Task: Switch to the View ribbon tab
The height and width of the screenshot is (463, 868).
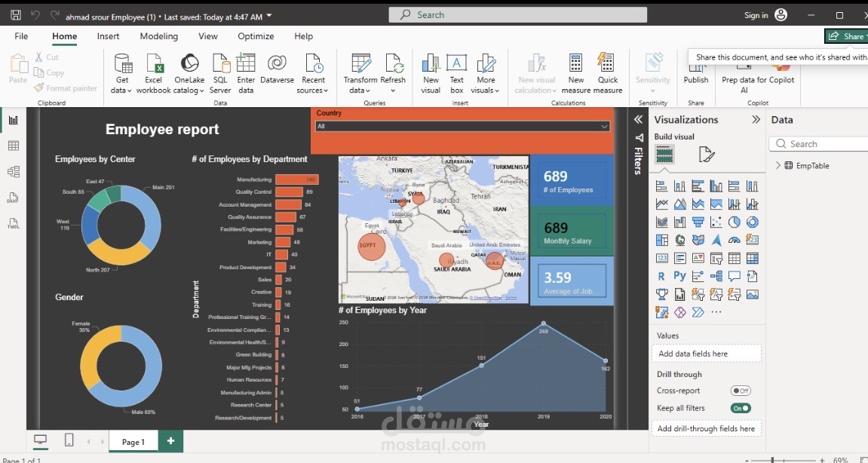Action: tap(208, 36)
